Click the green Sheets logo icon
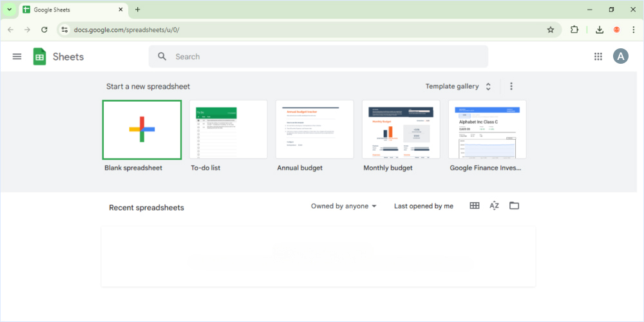The width and height of the screenshot is (644, 322). [40, 57]
